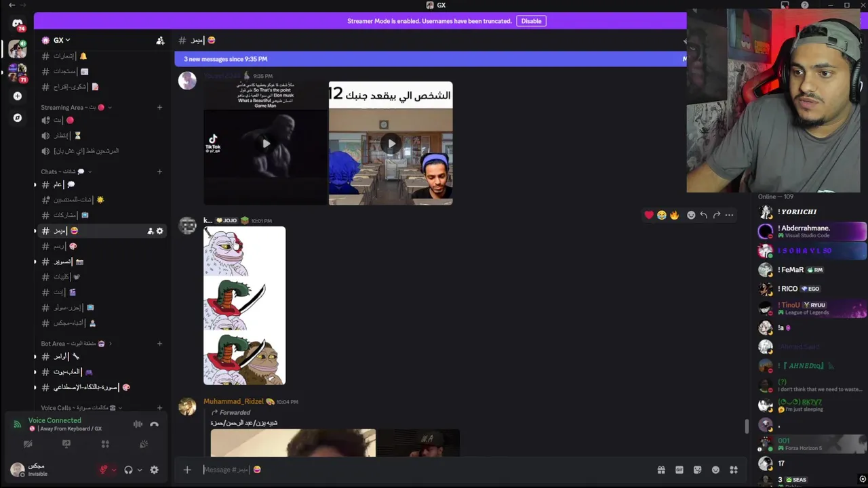The height and width of the screenshot is (488, 868).
Task: Open the تصوير text channel
Action: pyautogui.click(x=102, y=262)
